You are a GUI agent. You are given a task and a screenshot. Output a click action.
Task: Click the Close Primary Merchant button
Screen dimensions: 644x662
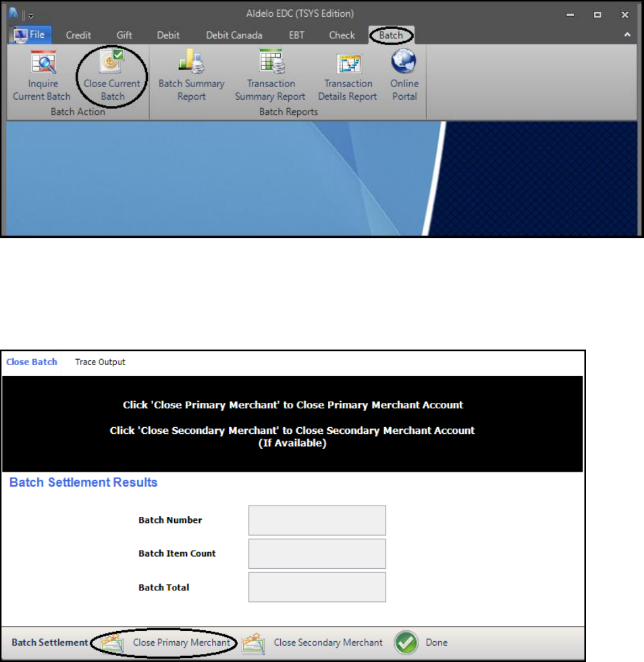(x=165, y=642)
